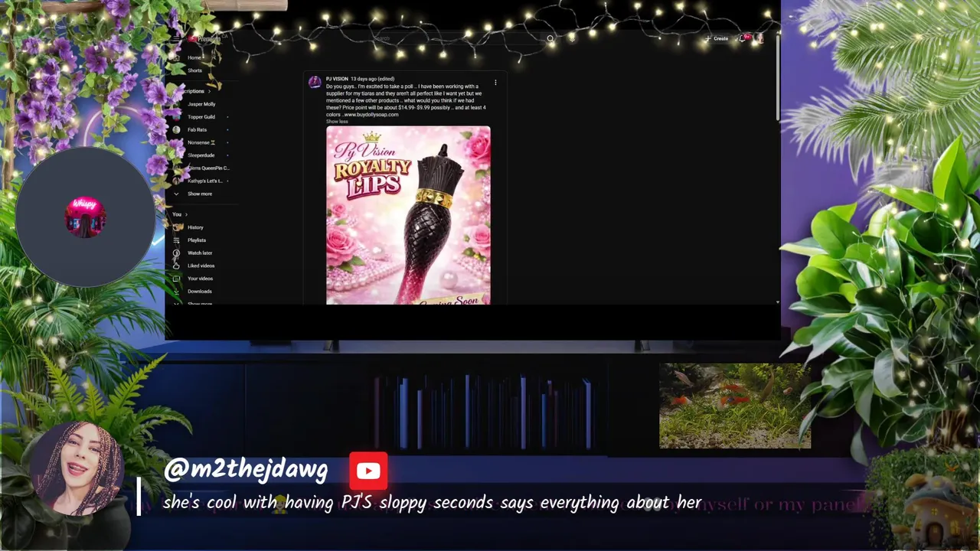The height and width of the screenshot is (551, 980).
Task: Open the Topper Guild subscription
Action: click(x=201, y=117)
